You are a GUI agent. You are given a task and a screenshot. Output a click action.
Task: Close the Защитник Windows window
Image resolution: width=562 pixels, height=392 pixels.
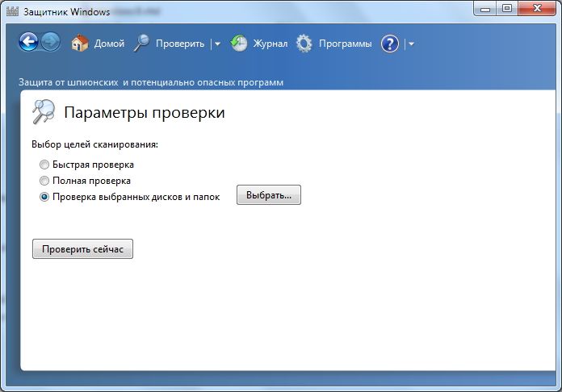click(537, 8)
